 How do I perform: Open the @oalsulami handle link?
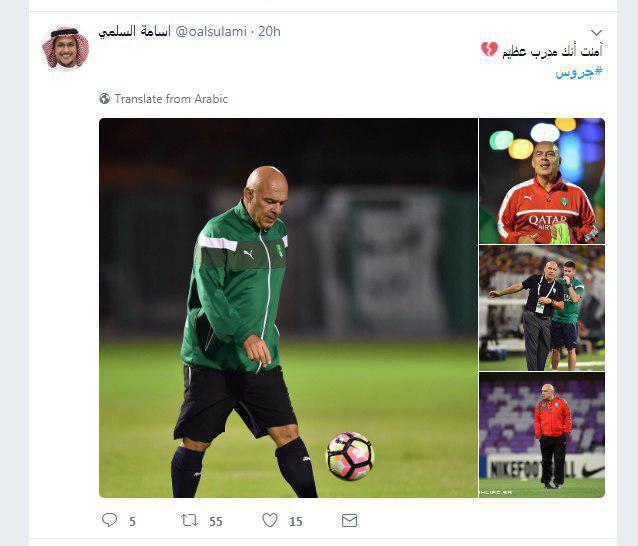click(211, 31)
